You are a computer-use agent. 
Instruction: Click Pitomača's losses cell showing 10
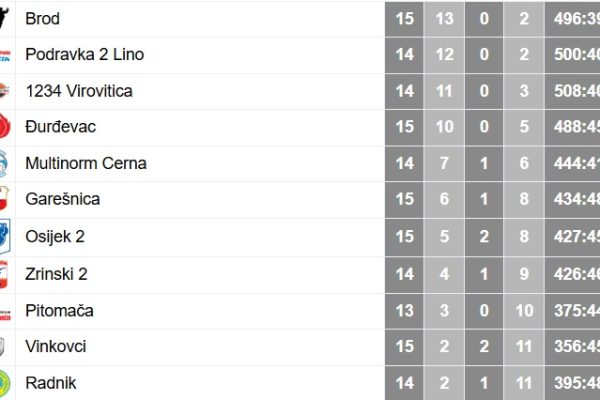[x=524, y=311]
